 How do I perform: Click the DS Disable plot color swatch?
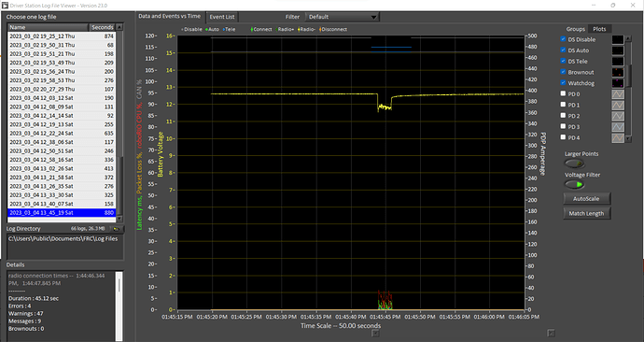click(x=618, y=39)
